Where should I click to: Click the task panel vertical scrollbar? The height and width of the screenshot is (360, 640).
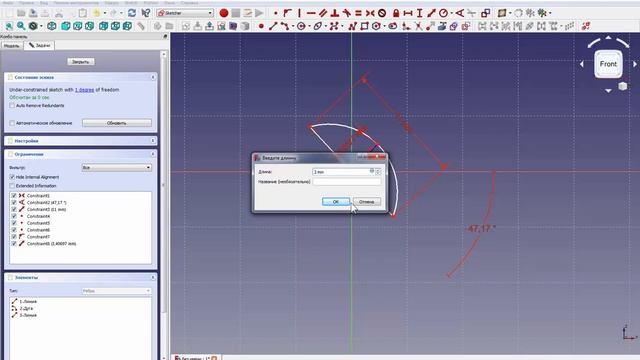point(164,184)
